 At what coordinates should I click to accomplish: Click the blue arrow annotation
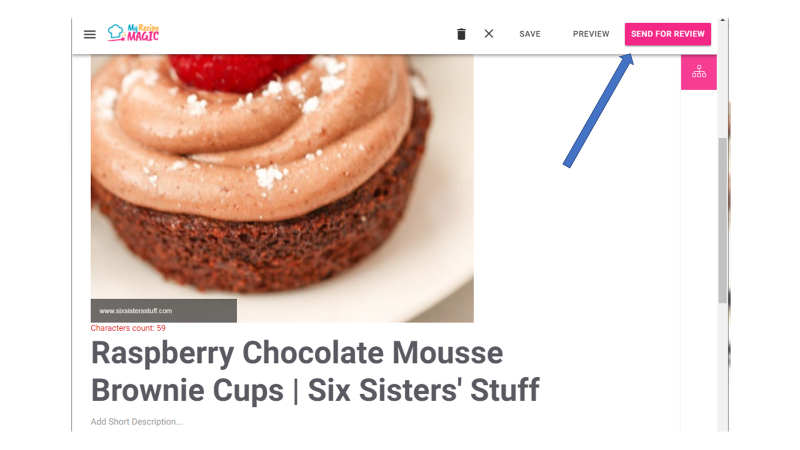(598, 111)
